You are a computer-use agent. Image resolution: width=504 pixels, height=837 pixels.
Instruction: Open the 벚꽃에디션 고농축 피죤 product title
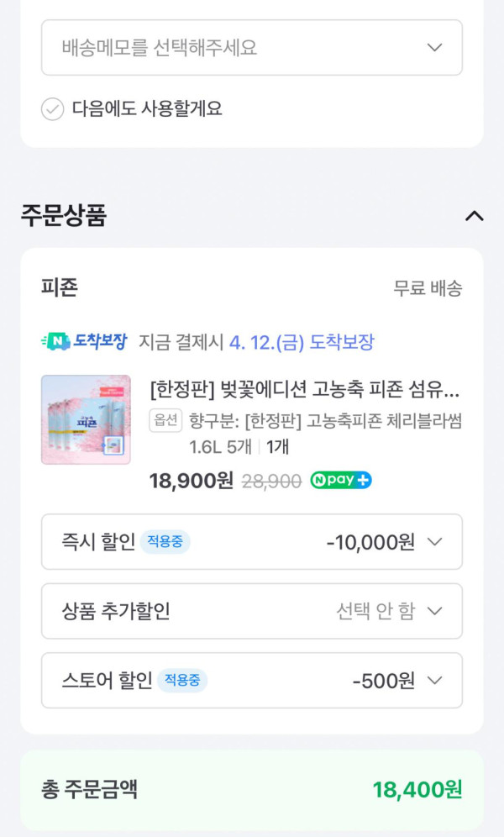coord(304,391)
